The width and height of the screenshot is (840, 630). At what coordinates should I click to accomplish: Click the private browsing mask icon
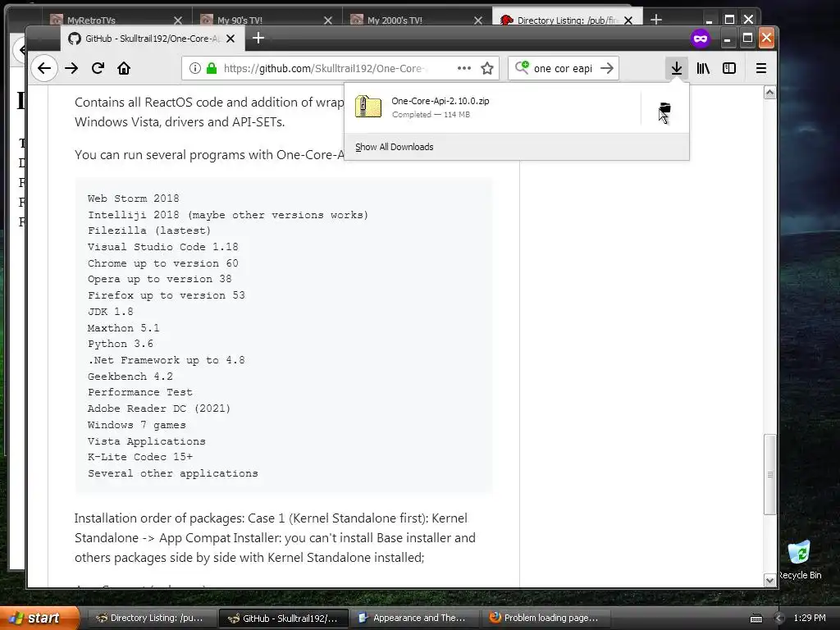point(701,38)
